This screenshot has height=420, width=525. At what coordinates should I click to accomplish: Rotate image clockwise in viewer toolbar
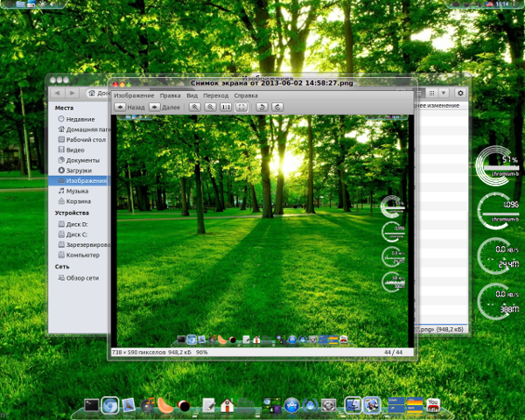pyautogui.click(x=277, y=107)
